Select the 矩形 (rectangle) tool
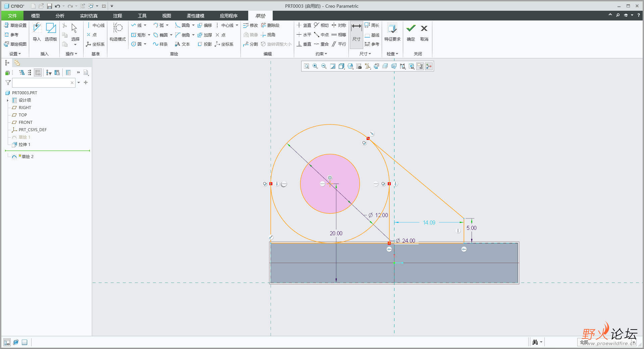 pyautogui.click(x=139, y=35)
